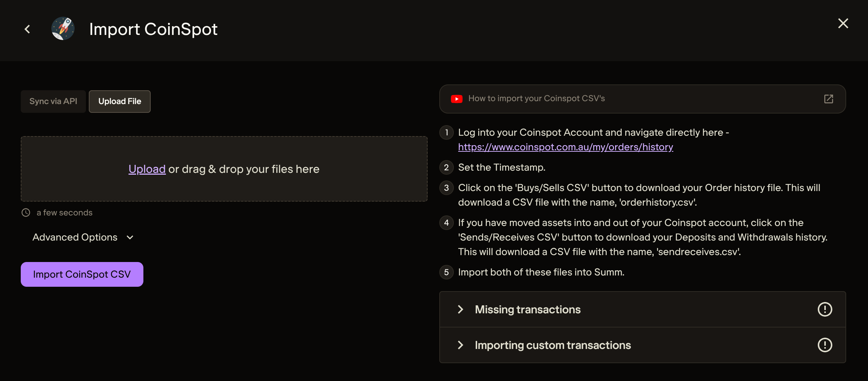Expand the Missing transactions section
This screenshot has height=381, width=868.
click(642, 309)
